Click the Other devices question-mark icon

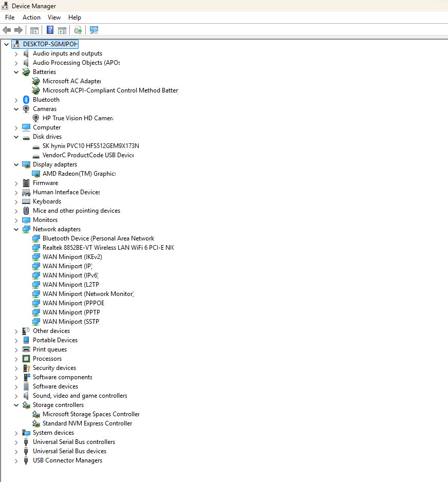point(26,331)
